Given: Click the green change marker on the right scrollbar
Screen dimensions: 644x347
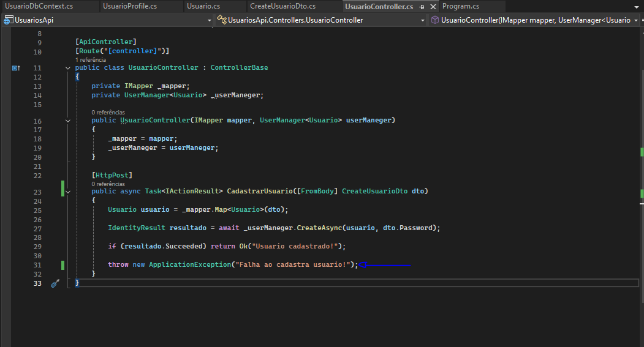Looking at the screenshot, I should pyautogui.click(x=642, y=151).
